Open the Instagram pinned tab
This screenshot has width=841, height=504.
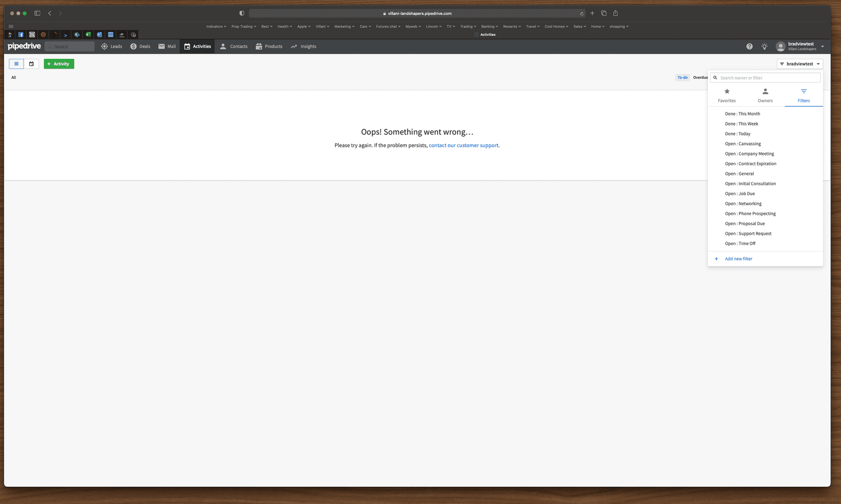pyautogui.click(x=32, y=35)
